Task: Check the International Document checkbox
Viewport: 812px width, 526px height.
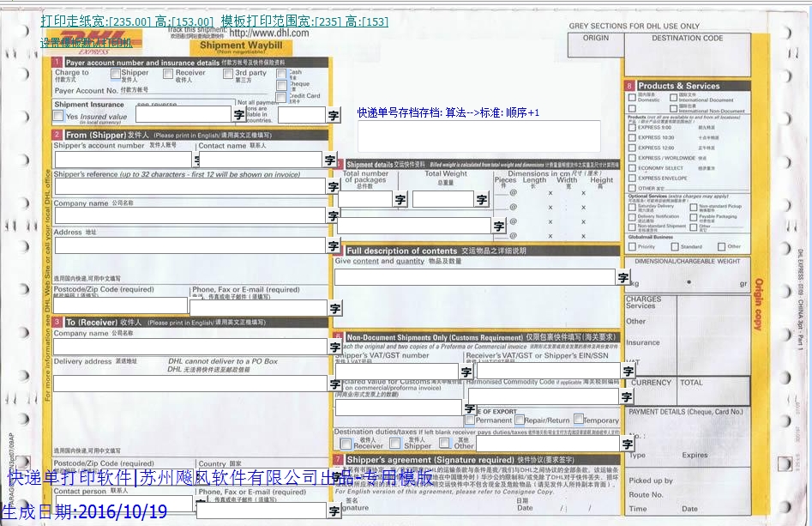Action: (x=673, y=96)
